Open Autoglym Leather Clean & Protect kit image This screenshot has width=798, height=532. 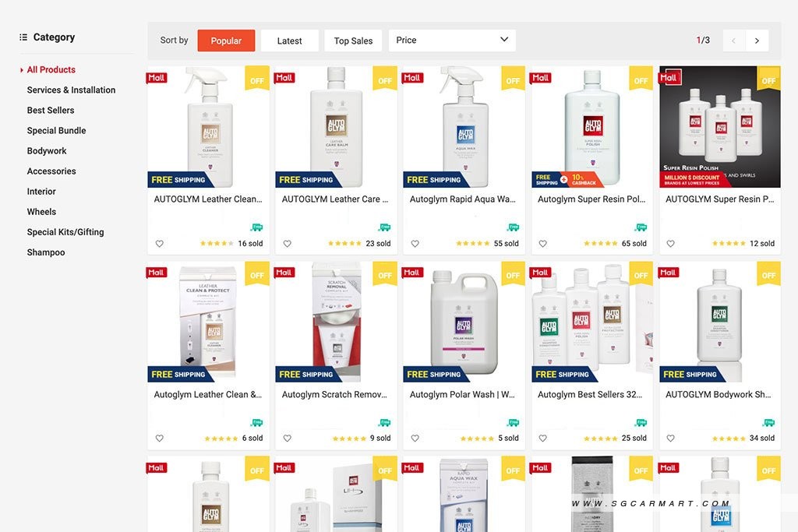[x=208, y=322]
